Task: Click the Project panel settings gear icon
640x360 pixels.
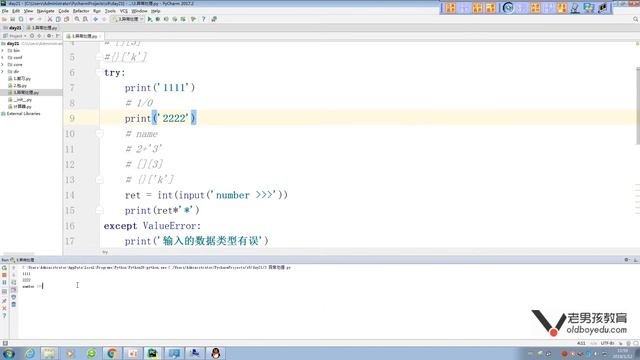Action: click(49, 36)
